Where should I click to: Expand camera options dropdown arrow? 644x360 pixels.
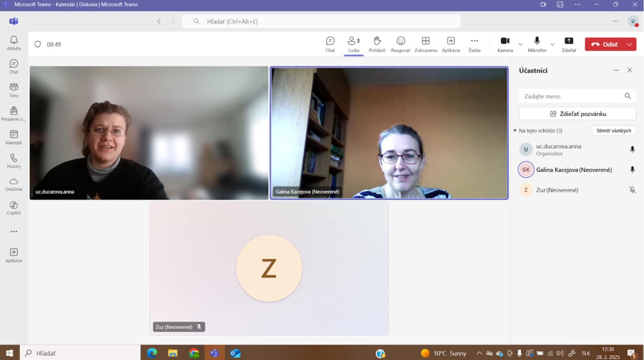[x=520, y=44]
